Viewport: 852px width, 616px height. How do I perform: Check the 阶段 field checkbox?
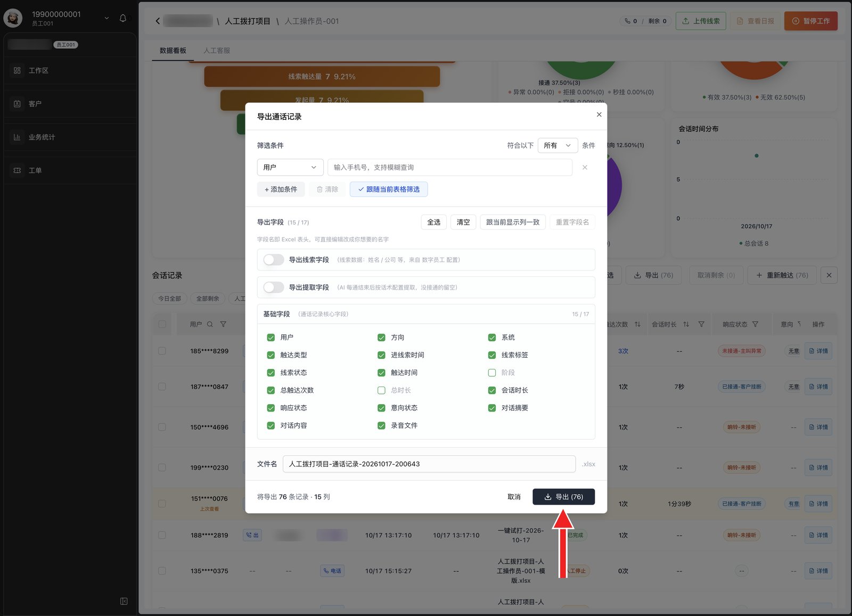coord(492,373)
